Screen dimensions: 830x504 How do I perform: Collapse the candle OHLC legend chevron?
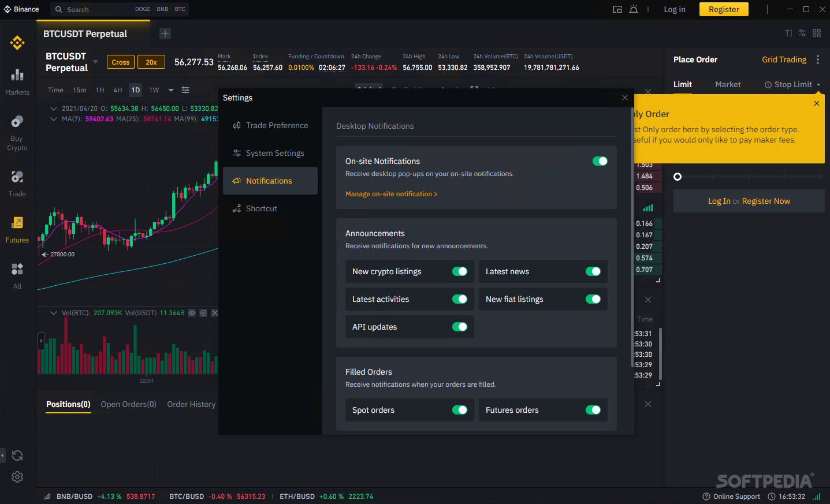[x=54, y=109]
